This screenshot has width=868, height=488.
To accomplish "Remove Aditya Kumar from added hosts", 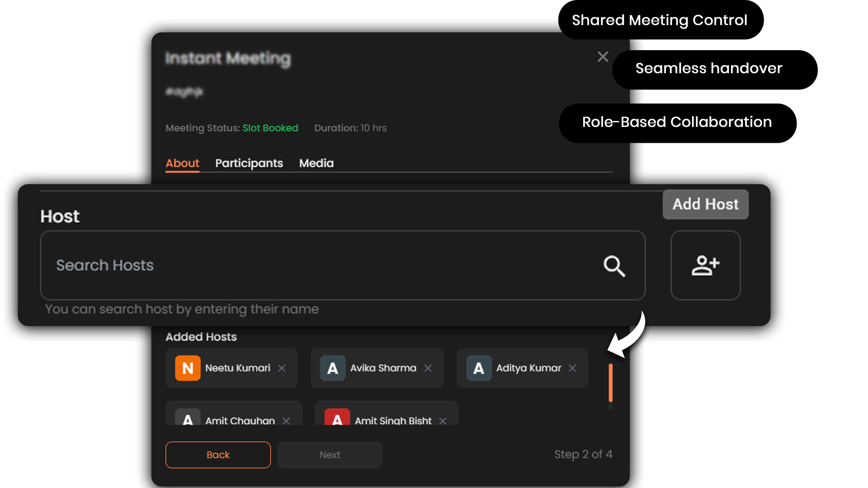I will pyautogui.click(x=572, y=368).
